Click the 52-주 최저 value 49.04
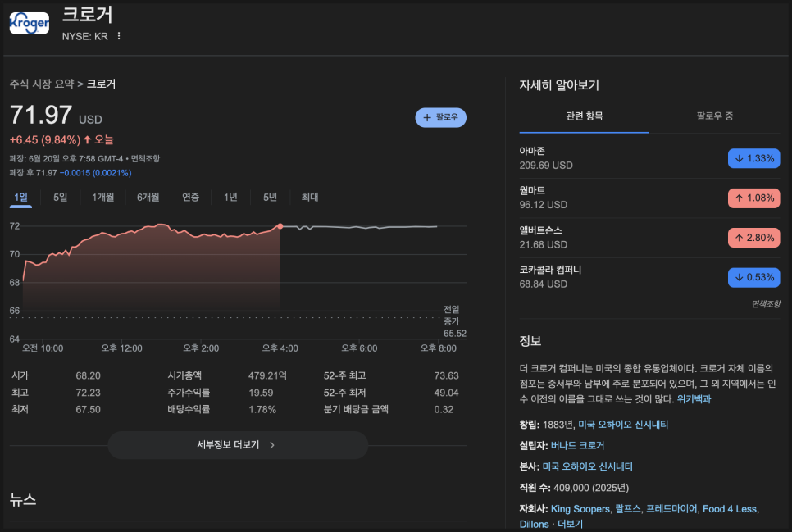Image resolution: width=792 pixels, height=532 pixels. pyautogui.click(x=446, y=393)
